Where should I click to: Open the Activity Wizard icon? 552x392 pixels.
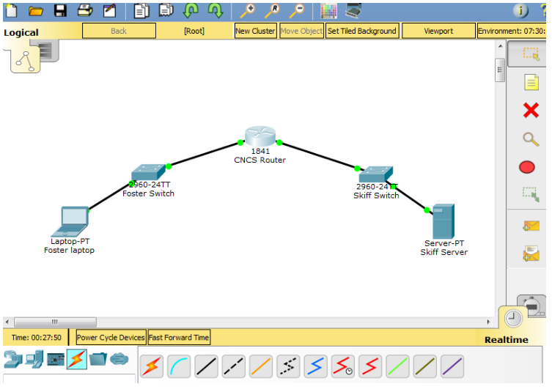[109, 10]
